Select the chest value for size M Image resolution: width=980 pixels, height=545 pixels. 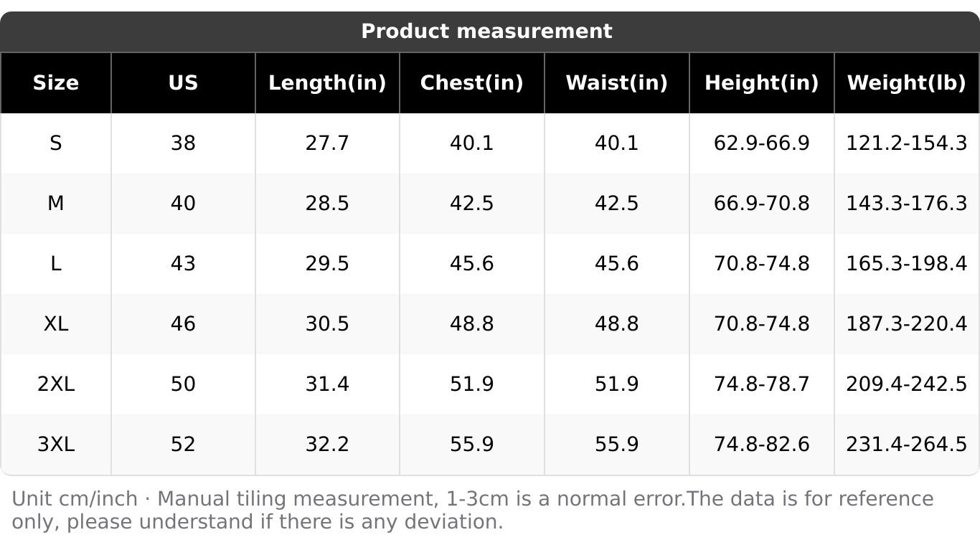click(x=471, y=204)
